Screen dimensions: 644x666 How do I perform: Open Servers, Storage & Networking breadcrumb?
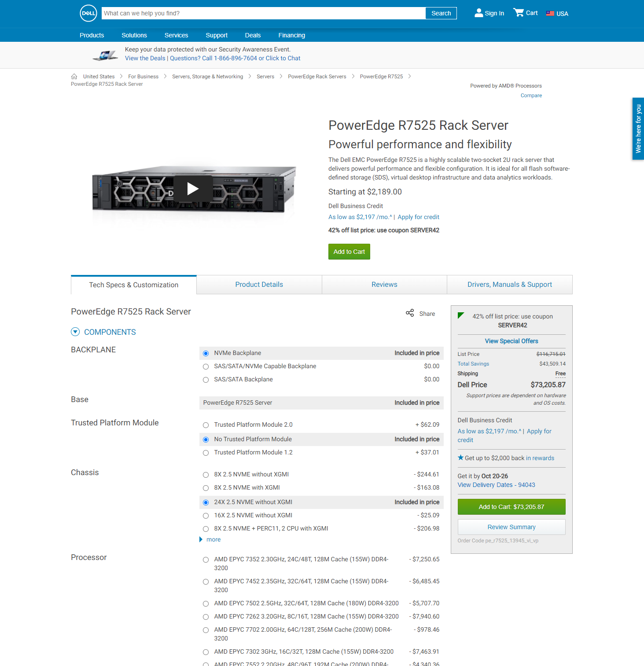[207, 77]
